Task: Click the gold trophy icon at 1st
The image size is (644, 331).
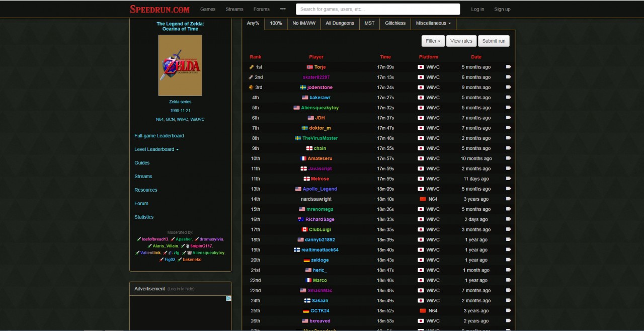Action: [x=251, y=67]
